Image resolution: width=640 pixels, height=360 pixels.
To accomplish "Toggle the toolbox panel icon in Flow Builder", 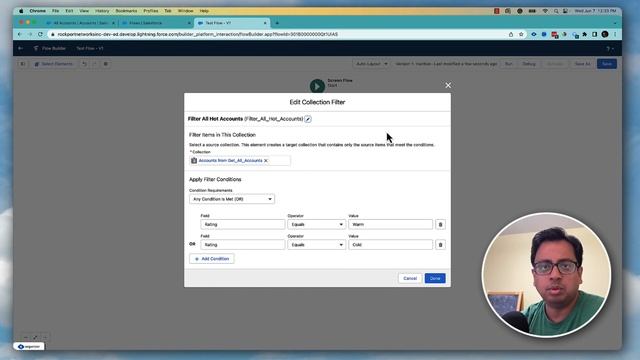I will (x=22, y=64).
